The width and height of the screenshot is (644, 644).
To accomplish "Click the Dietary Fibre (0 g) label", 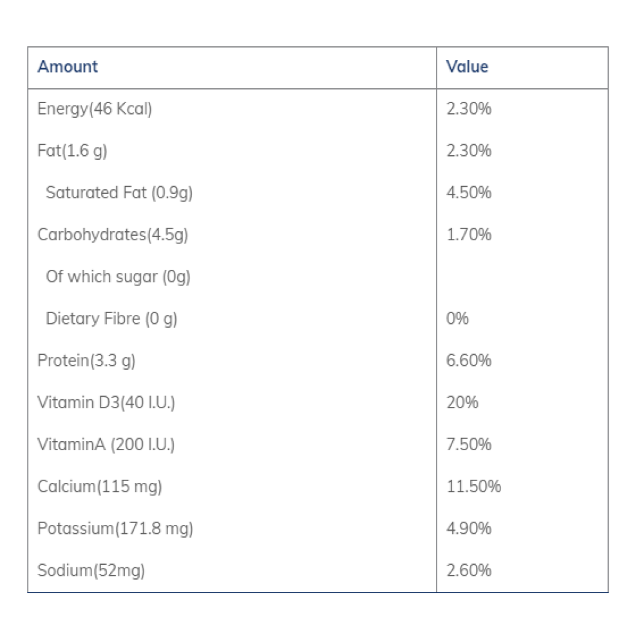I will point(111,319).
